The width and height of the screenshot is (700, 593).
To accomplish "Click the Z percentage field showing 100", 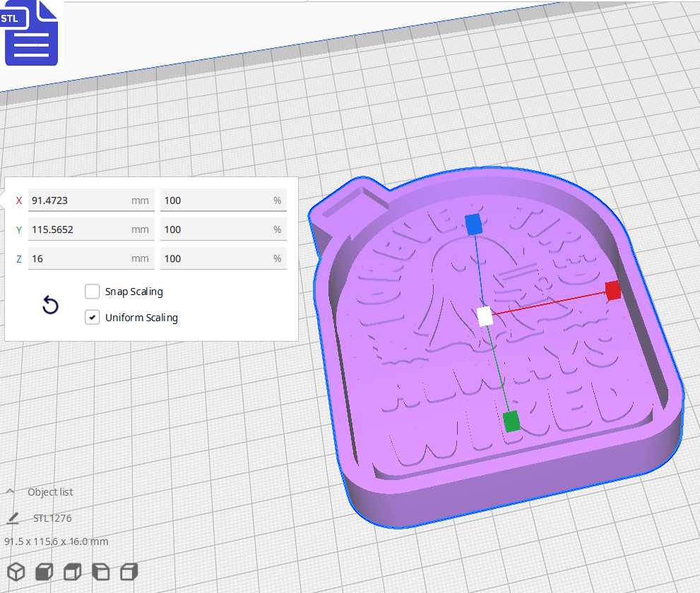I will 223,258.
